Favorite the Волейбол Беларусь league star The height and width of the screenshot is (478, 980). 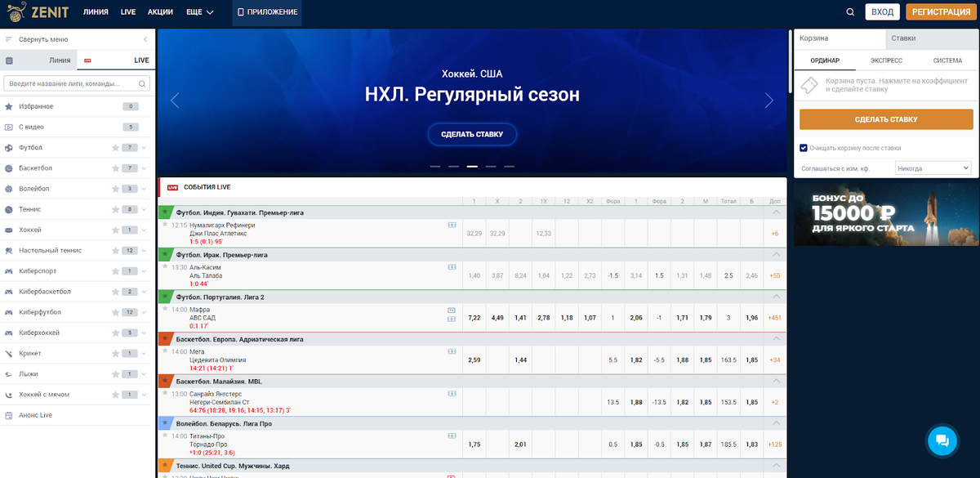pos(165,423)
